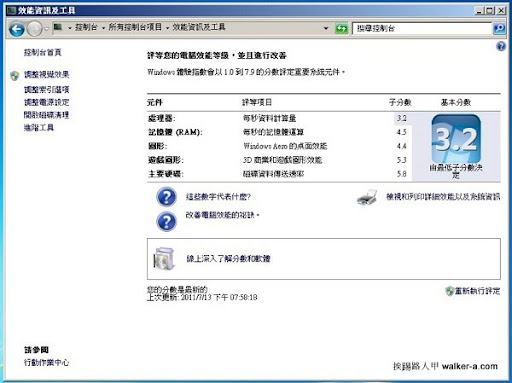Click the 子分數 column header
Viewport: 512px width, 383px height.
400,102
